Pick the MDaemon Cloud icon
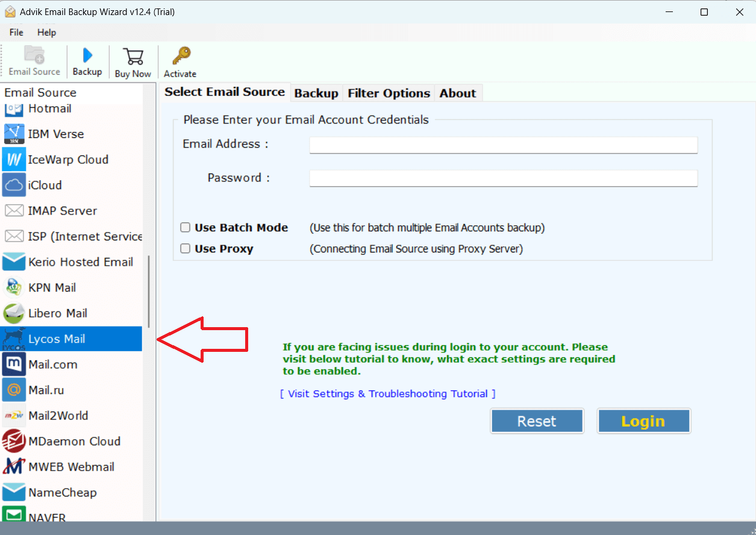This screenshot has width=756, height=535. (14, 441)
